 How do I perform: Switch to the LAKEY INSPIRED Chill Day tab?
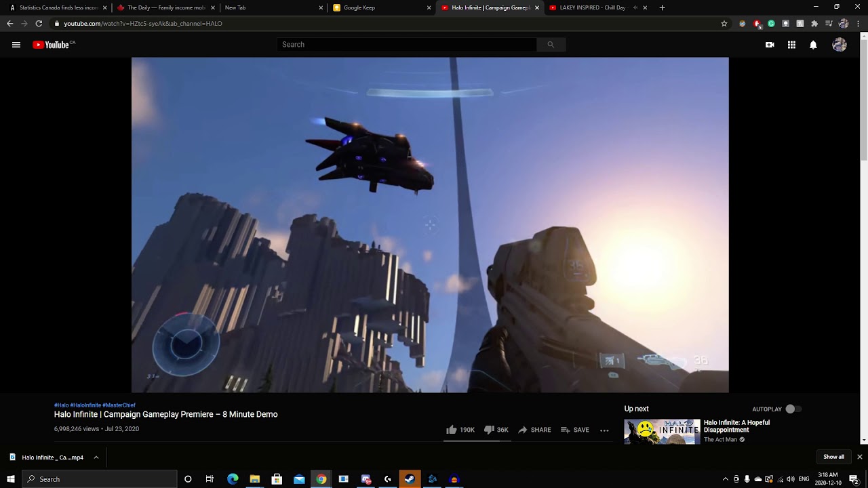pos(597,7)
